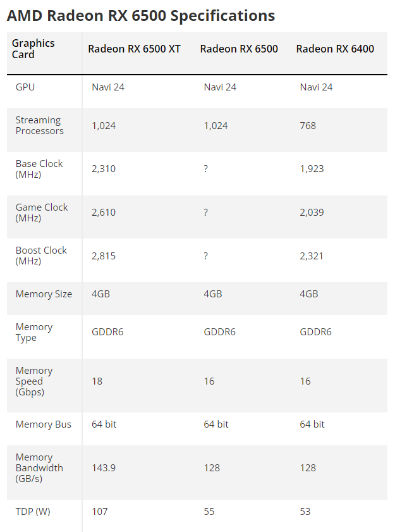
Task: Click the Memory Bus row label
Action: pos(44,424)
